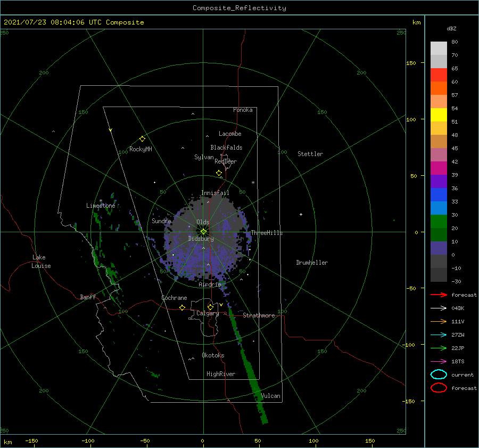Click the orange 111V arrow icon
This screenshot has height=448, width=479.
[x=439, y=321]
